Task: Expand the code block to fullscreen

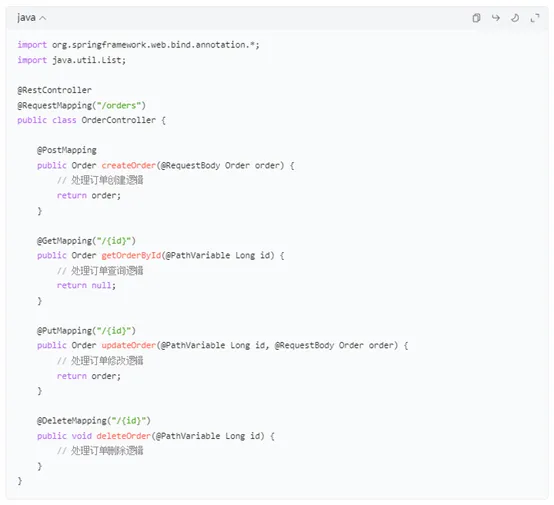Action: pos(535,18)
